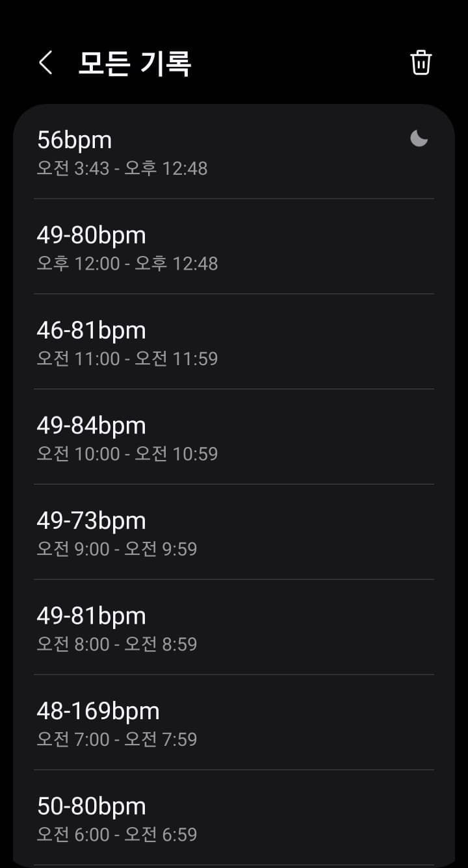The width and height of the screenshot is (468, 868).
Task: Open the 50-80bpm record
Action: 234,817
